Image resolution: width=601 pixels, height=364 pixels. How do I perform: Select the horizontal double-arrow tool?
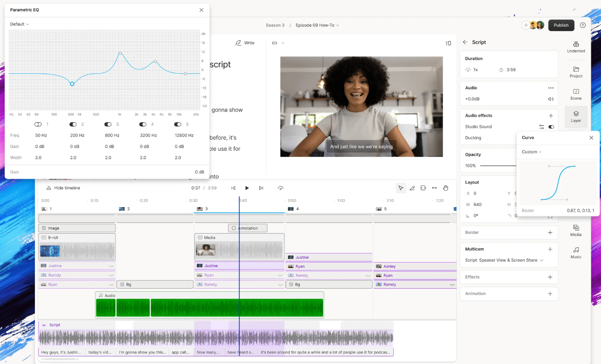click(434, 188)
